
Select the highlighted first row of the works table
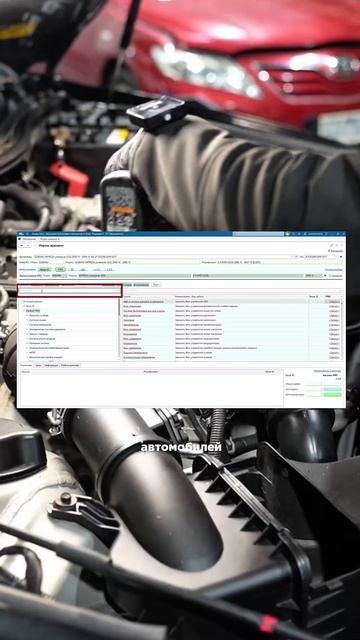(231, 302)
